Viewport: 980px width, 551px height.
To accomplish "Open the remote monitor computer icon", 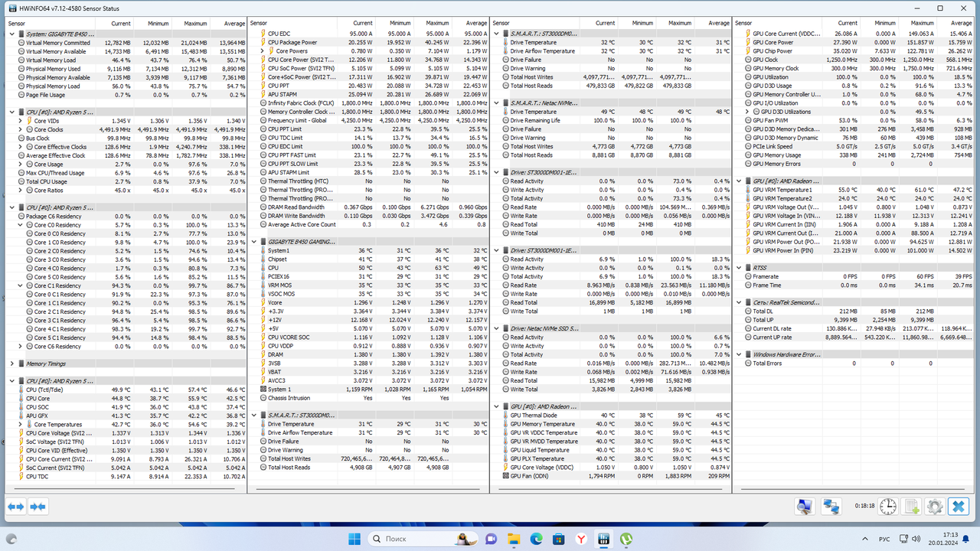I will (x=804, y=507).
